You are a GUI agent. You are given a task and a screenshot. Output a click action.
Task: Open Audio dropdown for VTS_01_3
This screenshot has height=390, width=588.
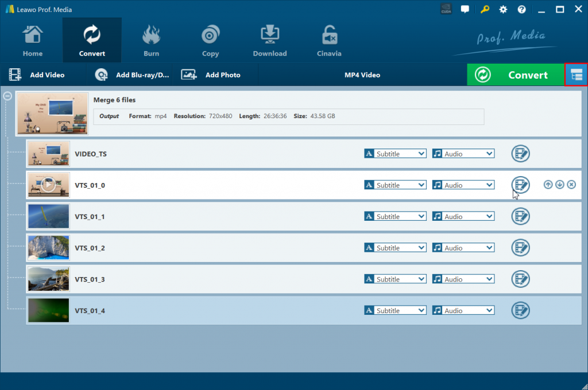click(463, 279)
